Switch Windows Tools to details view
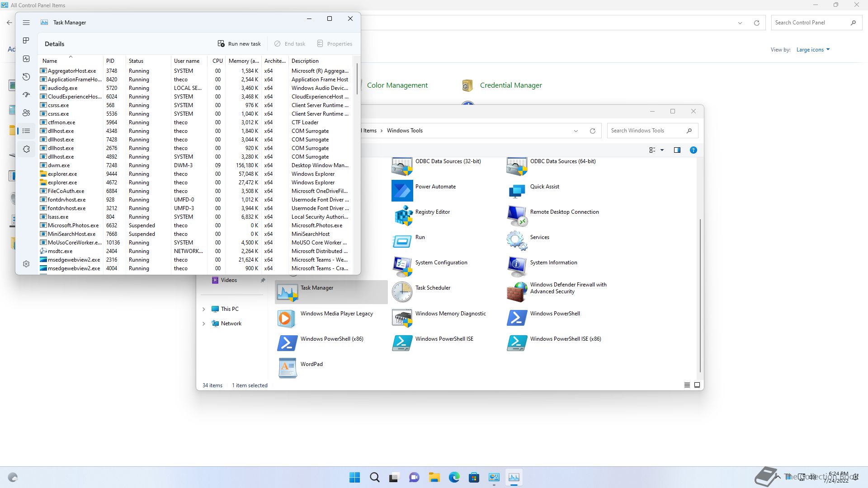 coord(687,385)
